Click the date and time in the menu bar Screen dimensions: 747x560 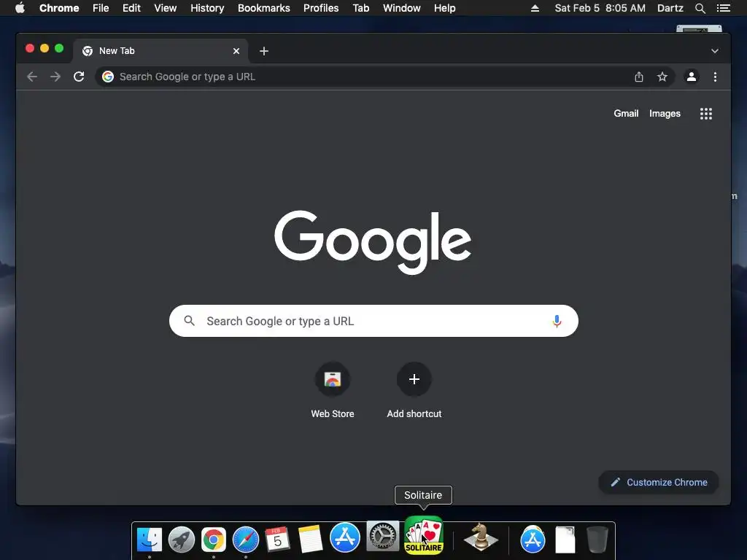pos(600,8)
